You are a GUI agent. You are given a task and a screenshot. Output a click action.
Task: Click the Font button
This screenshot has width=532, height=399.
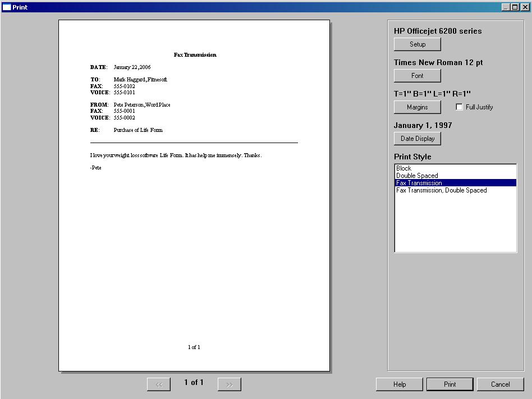[417, 76]
